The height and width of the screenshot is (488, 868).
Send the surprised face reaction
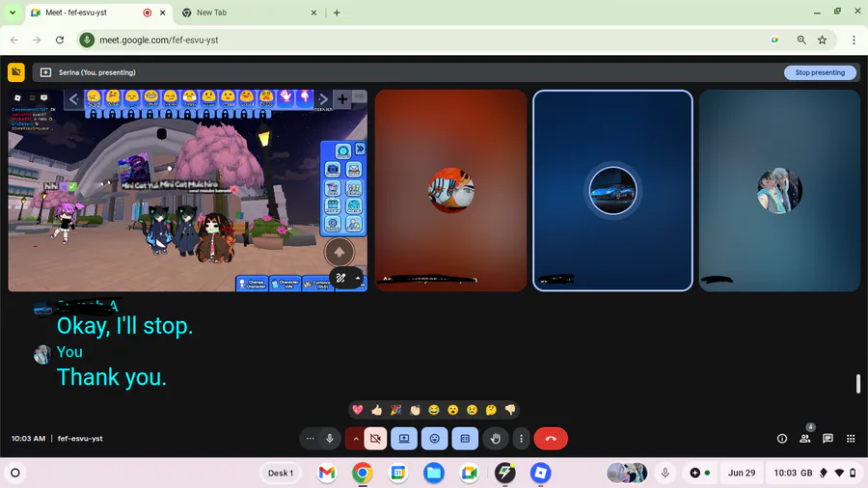[x=453, y=410]
